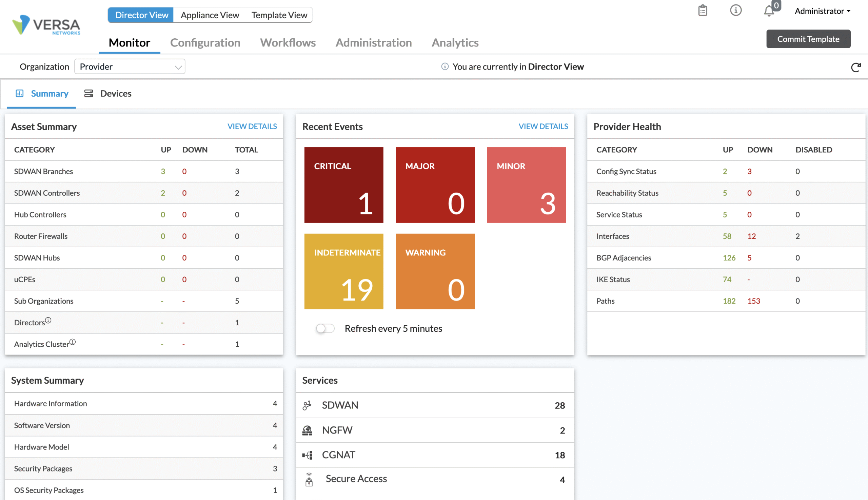Image resolution: width=868 pixels, height=500 pixels.
Task: Click the Secure Access service label
Action: pos(356,479)
